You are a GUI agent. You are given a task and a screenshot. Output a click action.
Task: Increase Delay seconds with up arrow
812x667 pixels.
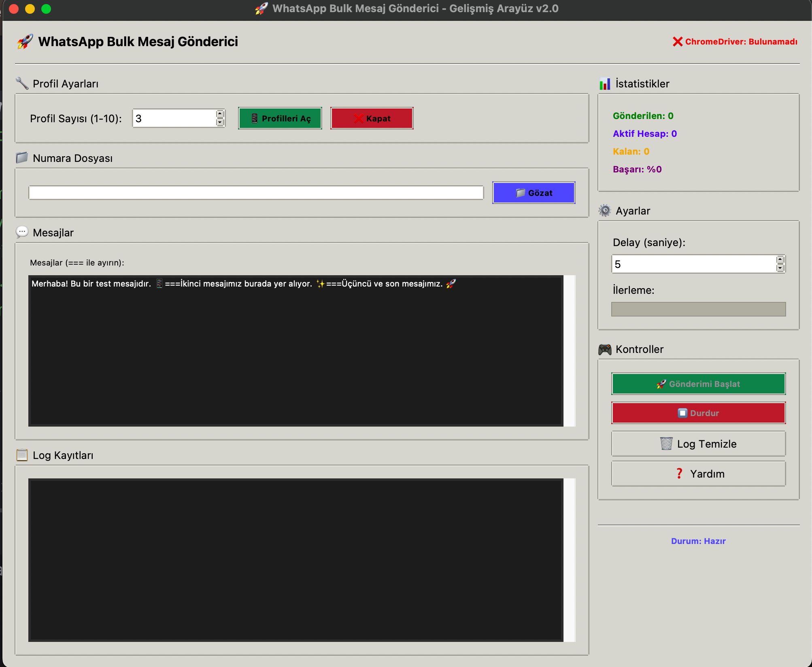[780, 260]
